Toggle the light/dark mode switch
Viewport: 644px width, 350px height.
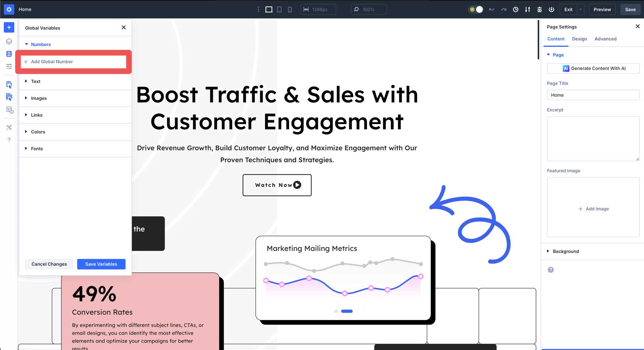[x=476, y=9]
